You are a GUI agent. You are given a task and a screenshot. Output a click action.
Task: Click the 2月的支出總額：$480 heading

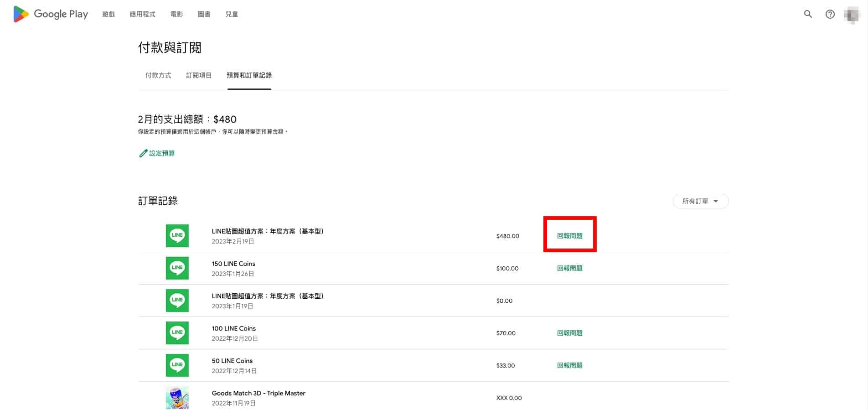(187, 119)
